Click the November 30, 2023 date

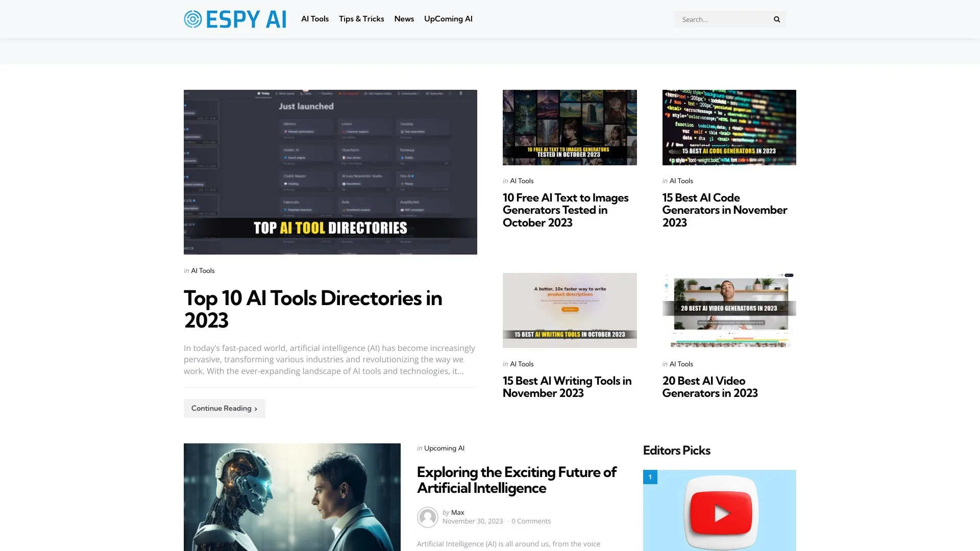pyautogui.click(x=473, y=521)
